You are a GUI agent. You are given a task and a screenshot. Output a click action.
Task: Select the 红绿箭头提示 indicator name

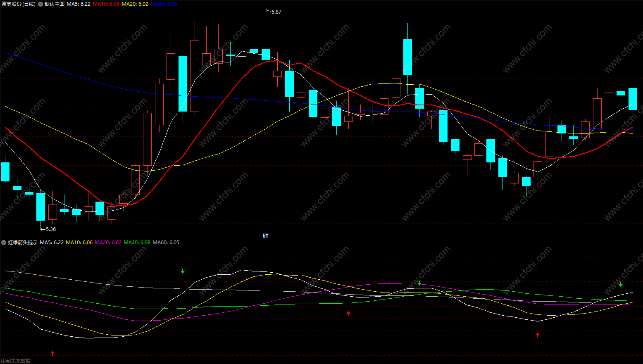23,243
